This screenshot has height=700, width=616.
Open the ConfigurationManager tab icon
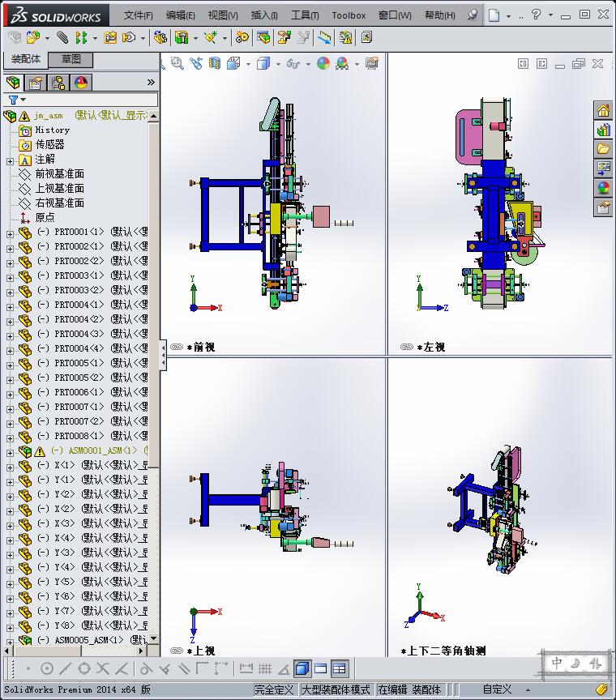pos(58,83)
